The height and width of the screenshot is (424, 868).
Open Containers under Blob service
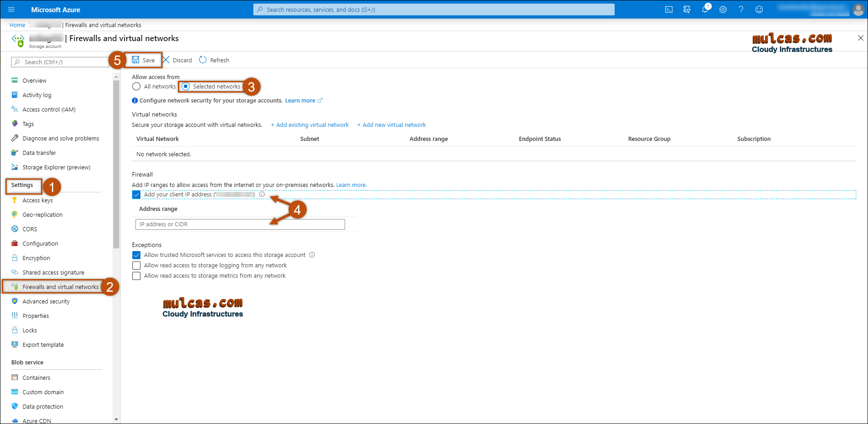pos(36,378)
